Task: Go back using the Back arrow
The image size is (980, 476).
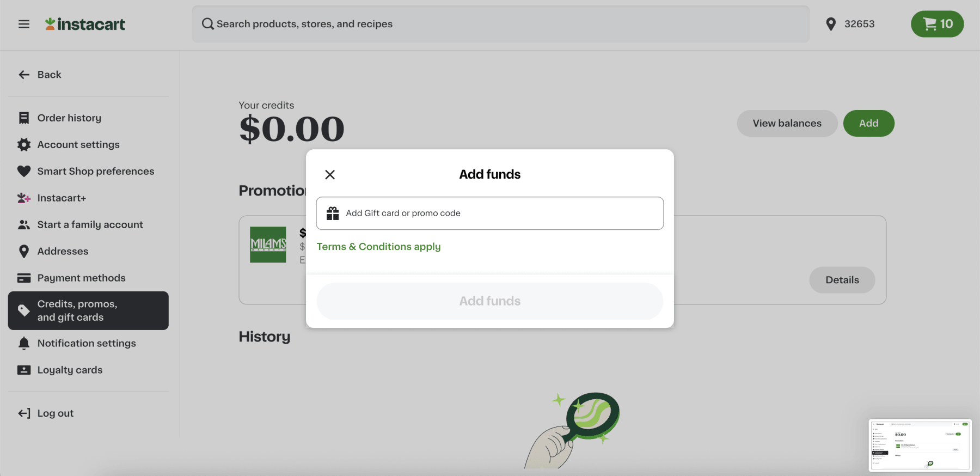Action: coord(39,75)
